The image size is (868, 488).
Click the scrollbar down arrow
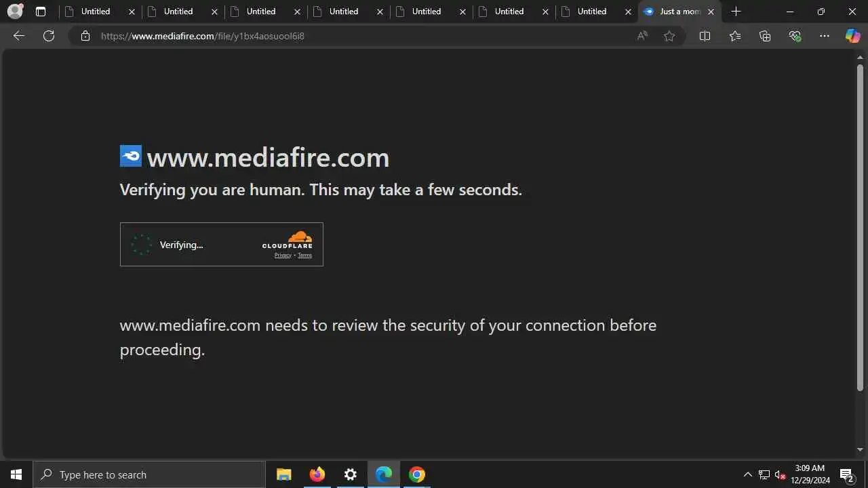pyautogui.click(x=860, y=449)
